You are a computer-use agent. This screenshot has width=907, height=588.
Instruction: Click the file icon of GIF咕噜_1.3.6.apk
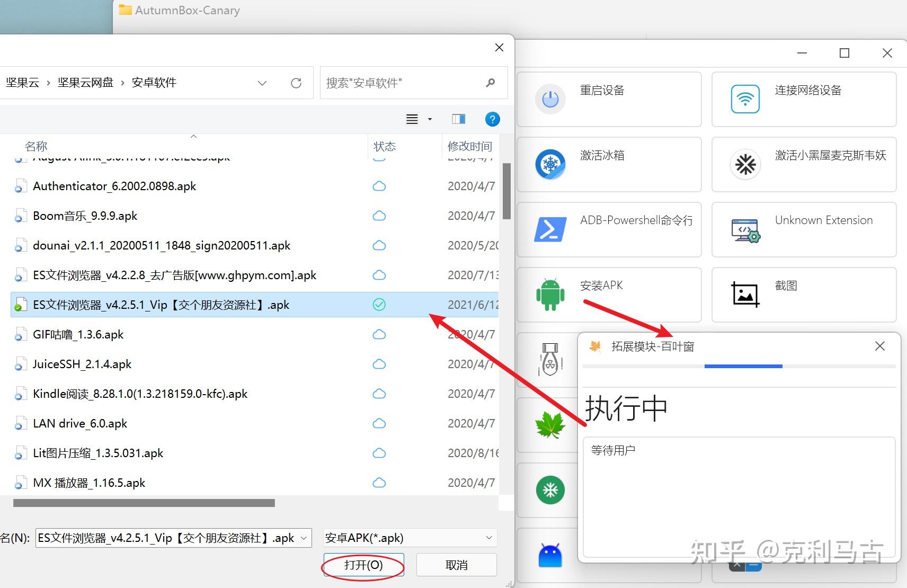coord(20,335)
